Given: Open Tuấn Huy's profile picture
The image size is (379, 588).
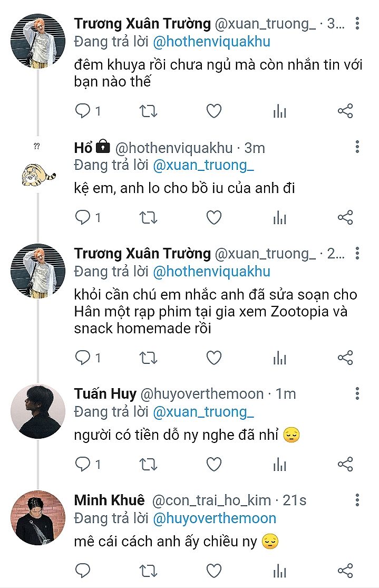Looking at the screenshot, I should [x=38, y=411].
